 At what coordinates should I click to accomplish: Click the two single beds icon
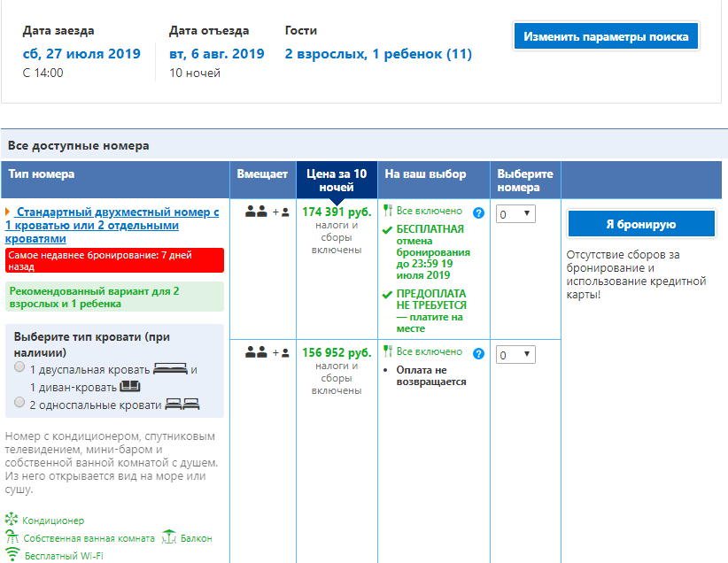point(182,405)
